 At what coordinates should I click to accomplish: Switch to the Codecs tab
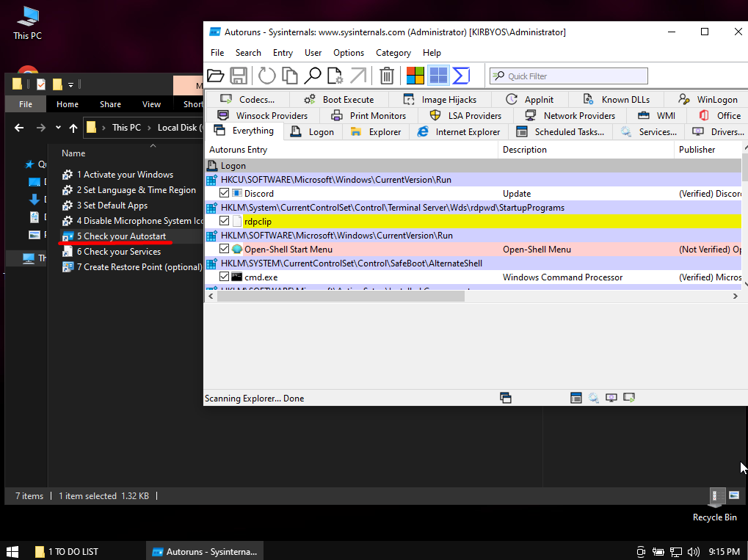click(x=247, y=99)
